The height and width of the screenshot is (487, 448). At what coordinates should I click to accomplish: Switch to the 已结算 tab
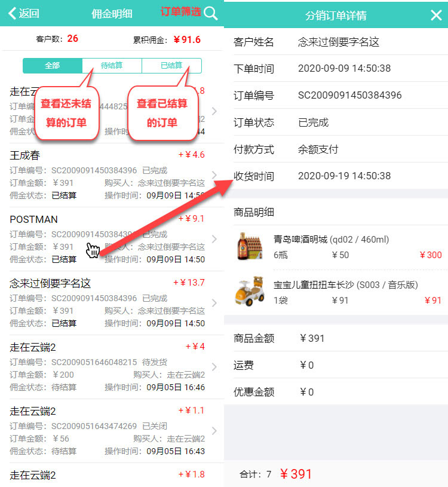(171, 66)
